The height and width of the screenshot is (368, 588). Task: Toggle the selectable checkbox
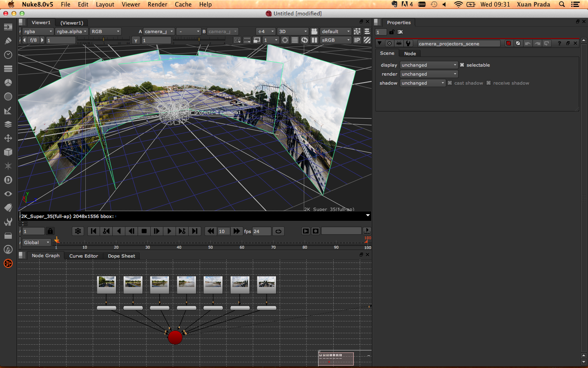[x=462, y=65]
